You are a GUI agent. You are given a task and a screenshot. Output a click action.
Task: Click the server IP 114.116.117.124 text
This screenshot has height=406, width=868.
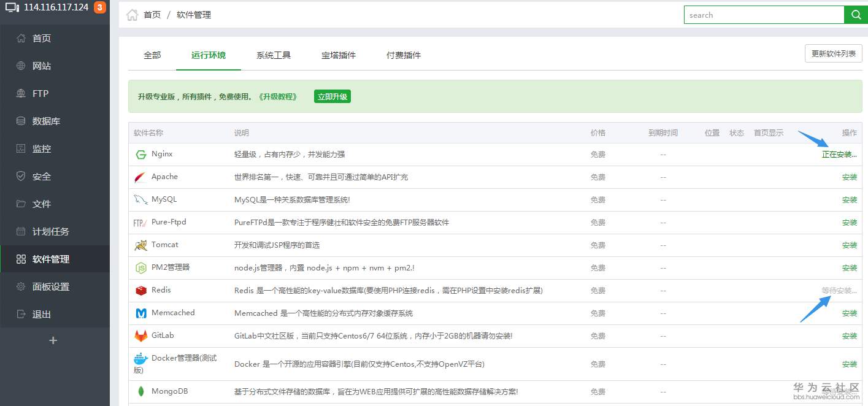click(56, 8)
